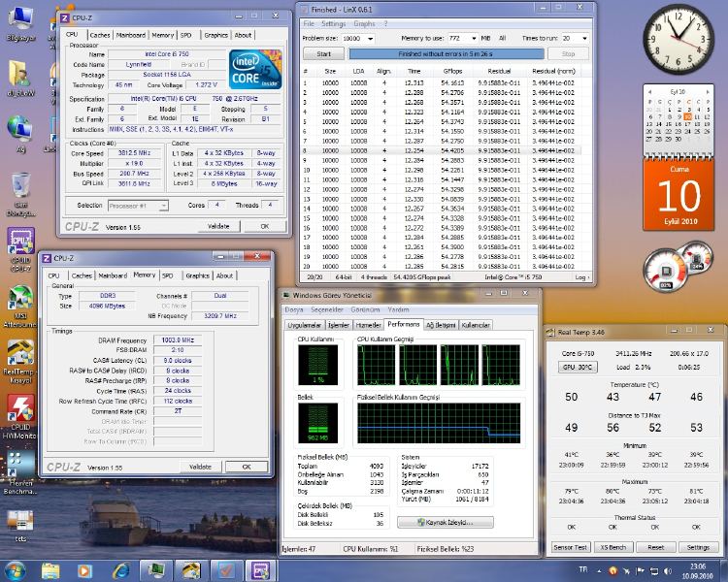Image resolution: width=728 pixels, height=582 pixels.
Task: Switch to the Mainboard tab in the top CPU-Z window
Action: [130, 35]
